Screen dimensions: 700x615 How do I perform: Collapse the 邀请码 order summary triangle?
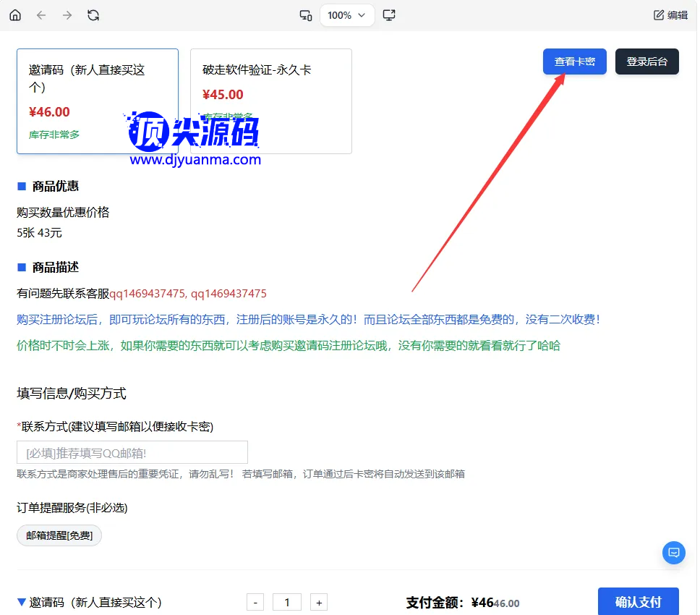point(22,602)
